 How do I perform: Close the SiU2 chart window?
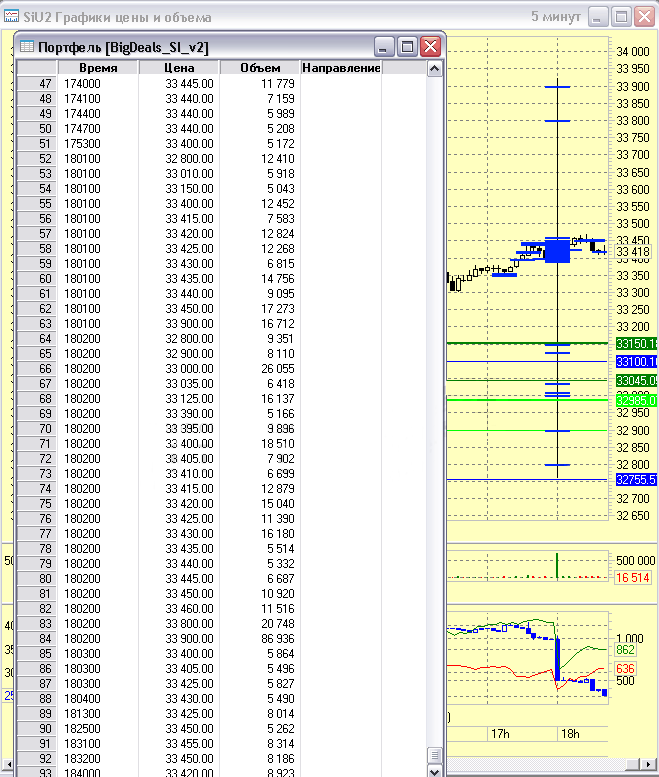645,17
